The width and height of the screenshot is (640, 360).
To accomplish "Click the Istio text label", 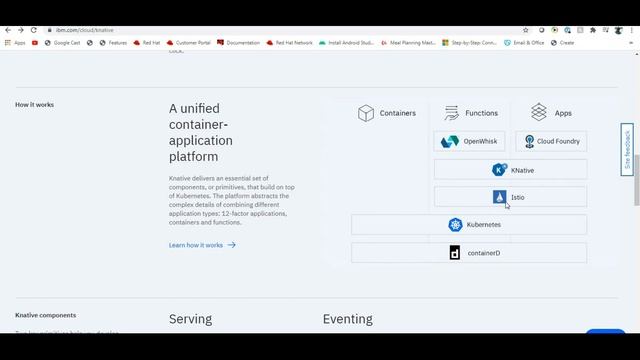I will 518,198.
